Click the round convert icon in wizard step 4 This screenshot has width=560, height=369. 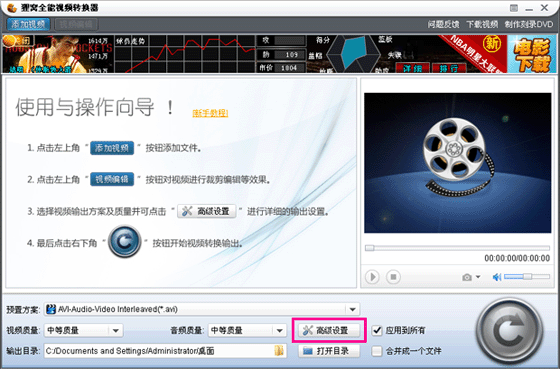click(124, 241)
